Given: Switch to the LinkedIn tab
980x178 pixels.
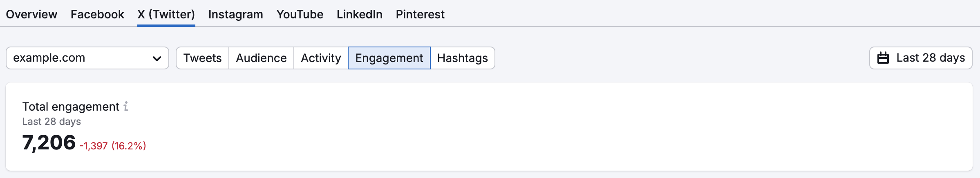Looking at the screenshot, I should click(x=360, y=14).
